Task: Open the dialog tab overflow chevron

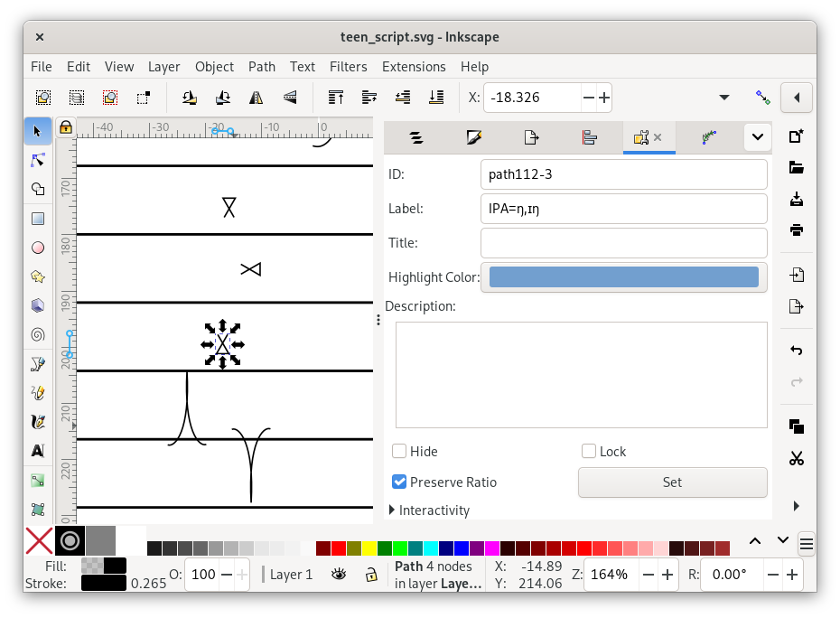Action: click(x=757, y=136)
